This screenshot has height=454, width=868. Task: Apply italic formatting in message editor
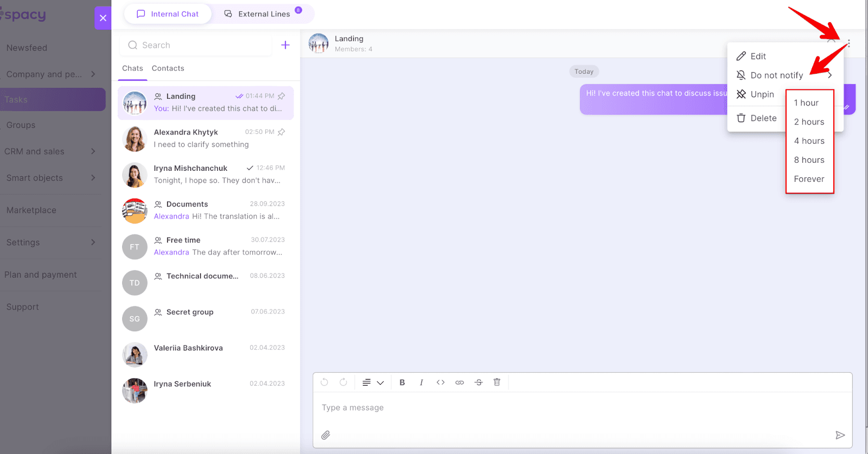click(421, 382)
